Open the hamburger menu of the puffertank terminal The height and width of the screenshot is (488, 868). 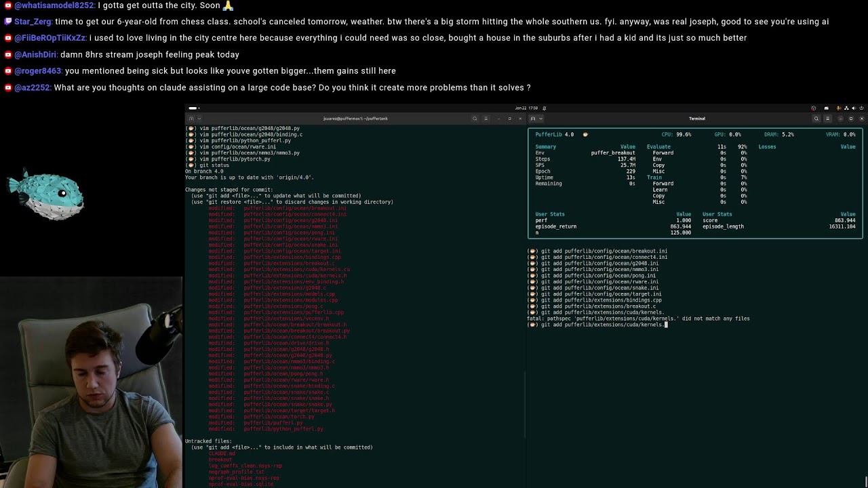tap(486, 119)
